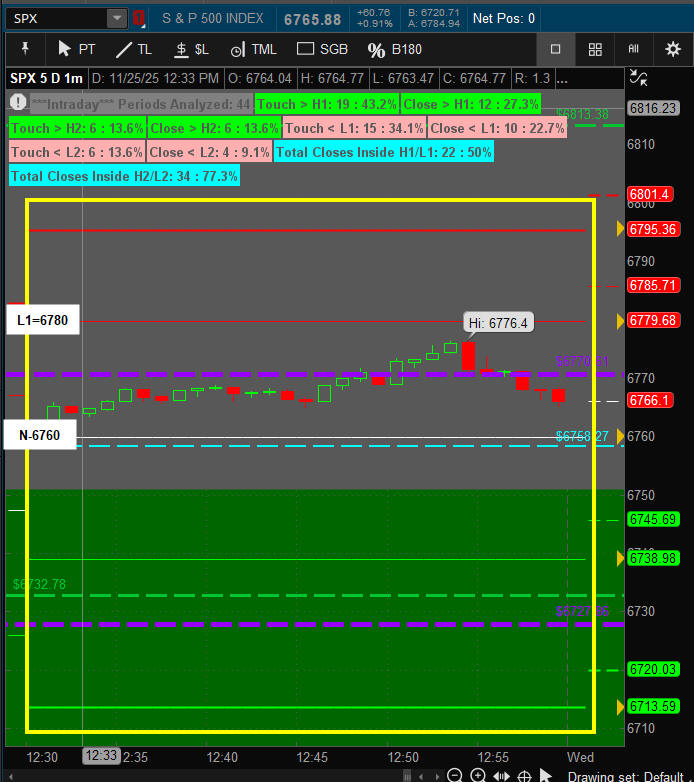Screen dimensions: 694x782
Task: Select the TML time level tool
Action: point(254,49)
